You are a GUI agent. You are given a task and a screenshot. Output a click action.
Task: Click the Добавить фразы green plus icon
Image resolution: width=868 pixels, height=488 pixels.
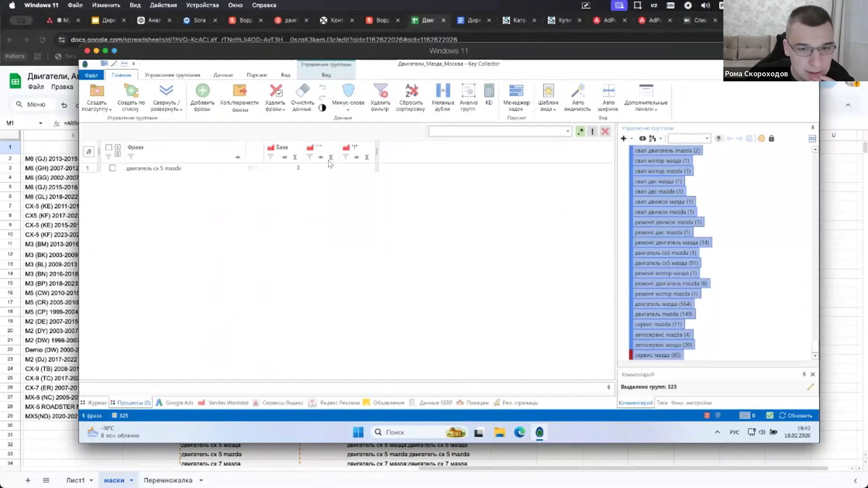click(203, 91)
